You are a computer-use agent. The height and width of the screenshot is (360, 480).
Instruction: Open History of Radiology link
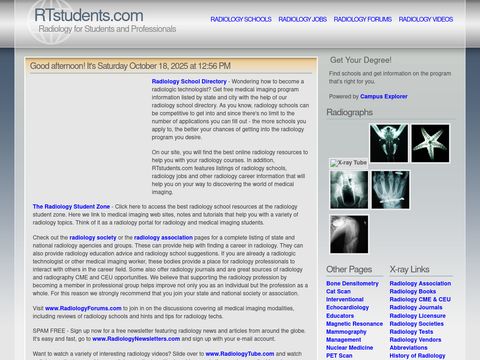point(417,356)
